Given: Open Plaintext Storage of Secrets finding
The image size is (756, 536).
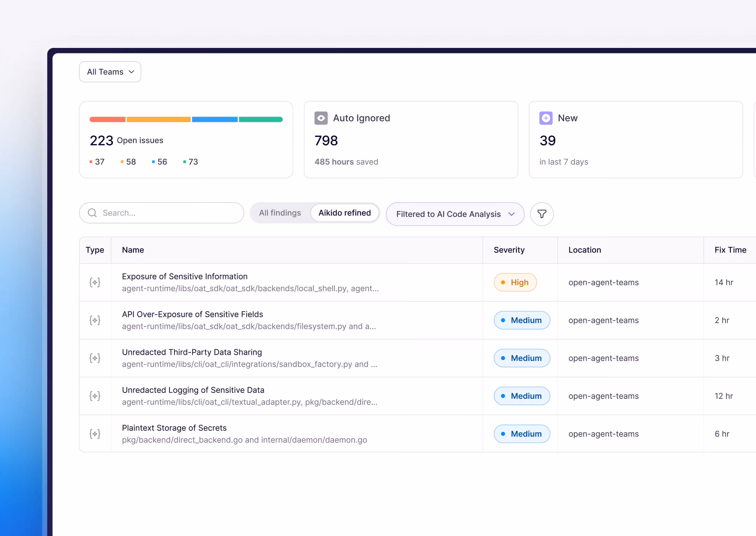Looking at the screenshot, I should pyautogui.click(x=175, y=428).
